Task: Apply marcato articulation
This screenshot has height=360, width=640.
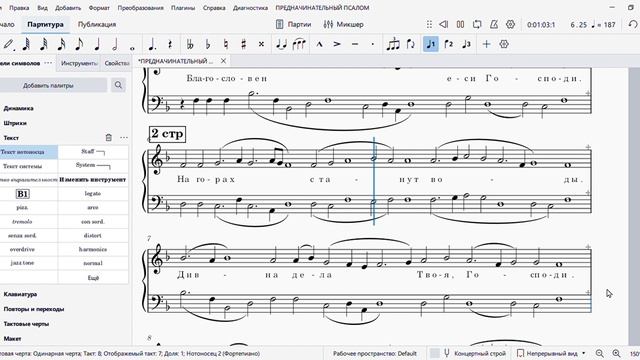Action: coord(319,44)
